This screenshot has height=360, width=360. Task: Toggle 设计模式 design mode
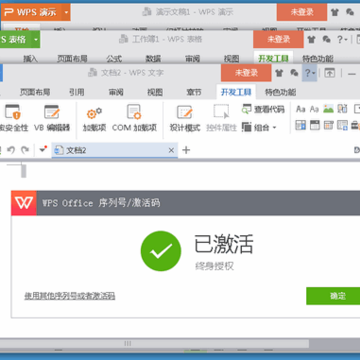[185, 118]
